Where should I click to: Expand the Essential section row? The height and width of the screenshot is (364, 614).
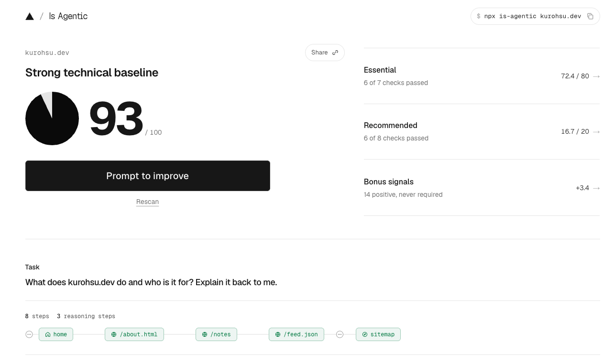pos(482,76)
